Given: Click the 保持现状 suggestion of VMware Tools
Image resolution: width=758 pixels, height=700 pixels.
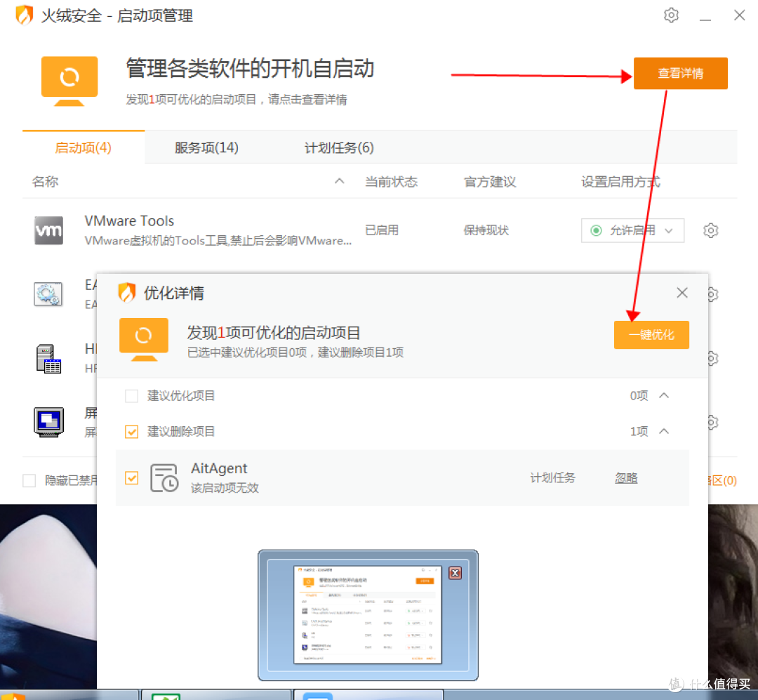Looking at the screenshot, I should (x=486, y=230).
